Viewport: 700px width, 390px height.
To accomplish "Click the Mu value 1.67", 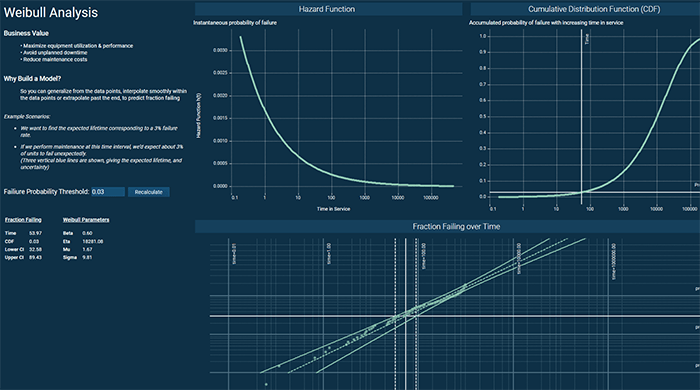I will point(87,249).
